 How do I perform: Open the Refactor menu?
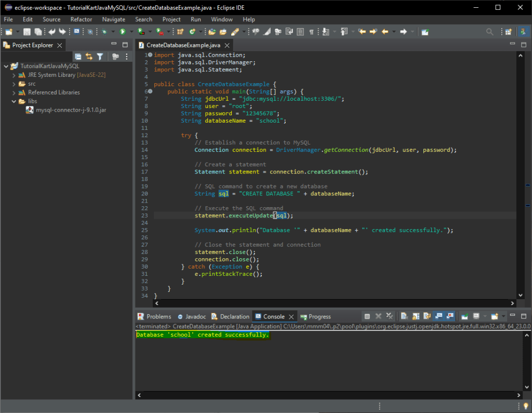point(81,19)
